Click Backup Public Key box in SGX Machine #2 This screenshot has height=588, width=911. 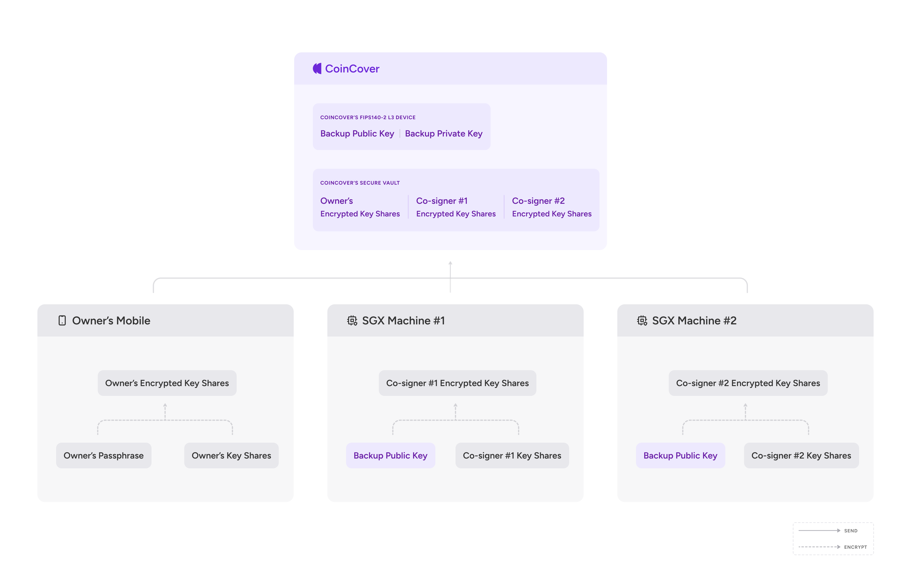tap(680, 455)
